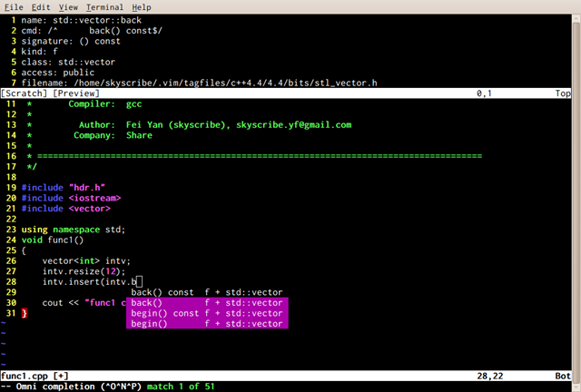Click 'intv.resize(12);' line
Image resolution: width=581 pixels, height=392 pixels.
(x=84, y=271)
